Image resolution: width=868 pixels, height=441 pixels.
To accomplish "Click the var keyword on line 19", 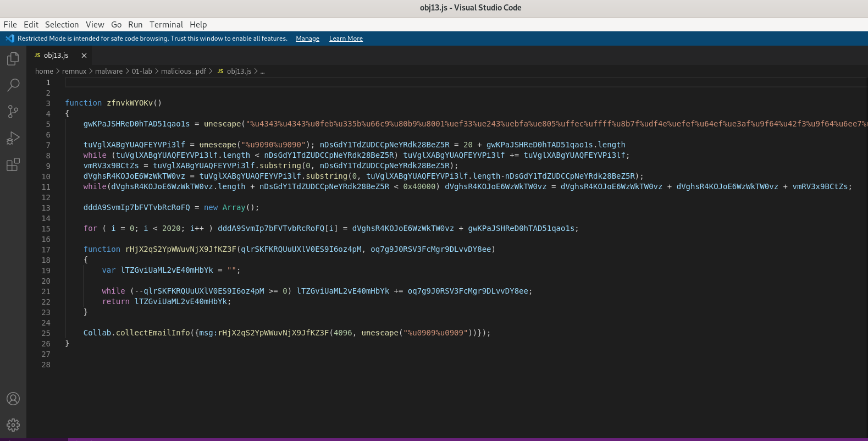I will [109, 270].
